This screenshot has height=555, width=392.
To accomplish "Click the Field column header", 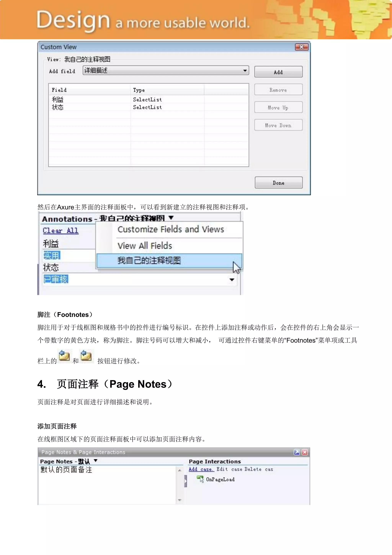I will point(90,90).
